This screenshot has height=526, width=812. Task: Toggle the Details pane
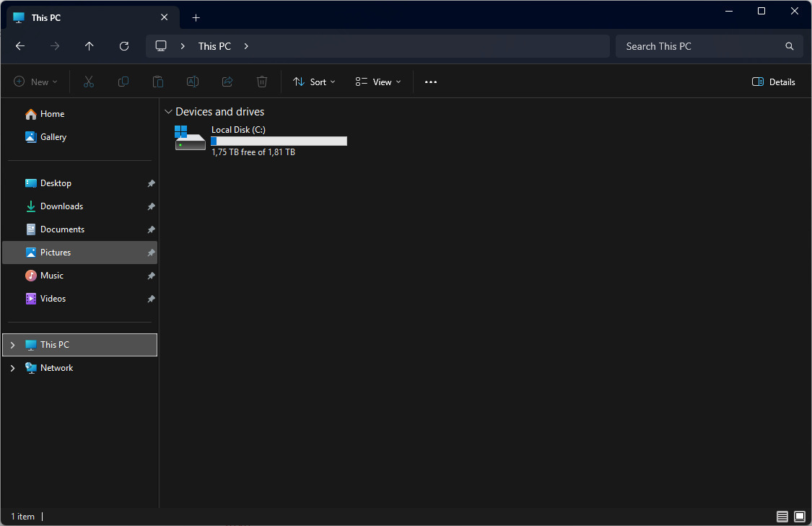tap(773, 82)
